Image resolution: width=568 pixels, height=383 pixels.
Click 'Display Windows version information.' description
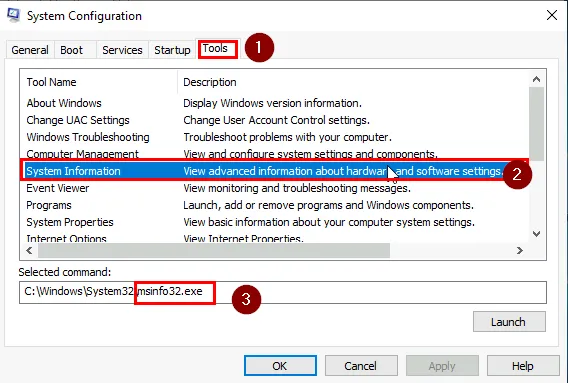[272, 103]
